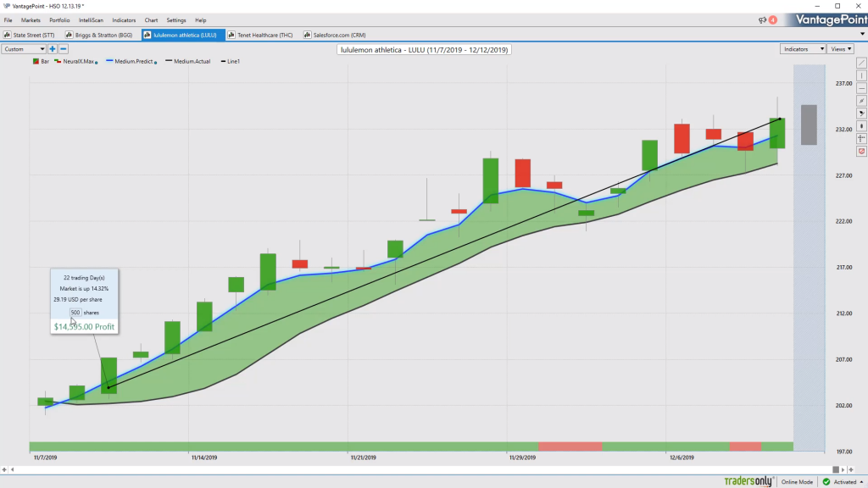Click the chart icon on State Street tab
Image resolution: width=868 pixels, height=488 pixels.
point(7,35)
